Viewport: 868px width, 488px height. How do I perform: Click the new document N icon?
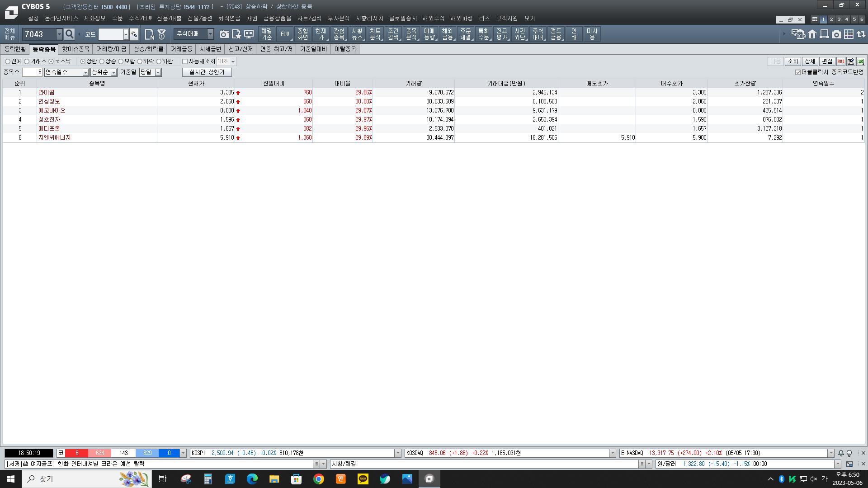pos(150,34)
